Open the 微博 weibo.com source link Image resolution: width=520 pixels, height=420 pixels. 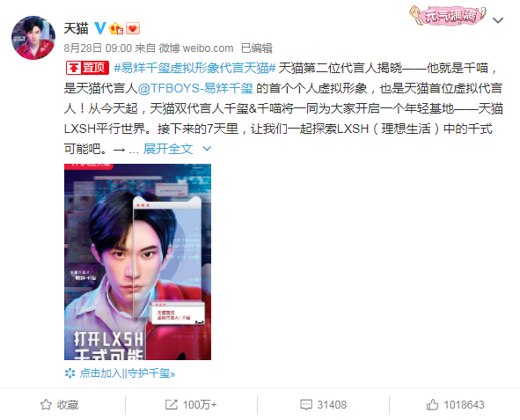[196, 48]
